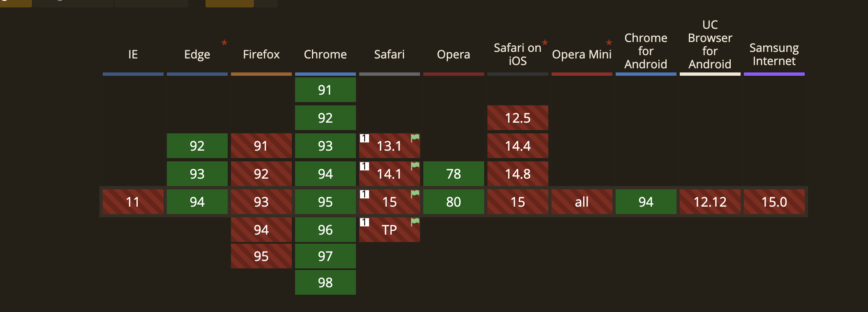Viewport: 868px width, 312px height.
Task: Select the Opera Mini "all" cell
Action: [x=582, y=202]
